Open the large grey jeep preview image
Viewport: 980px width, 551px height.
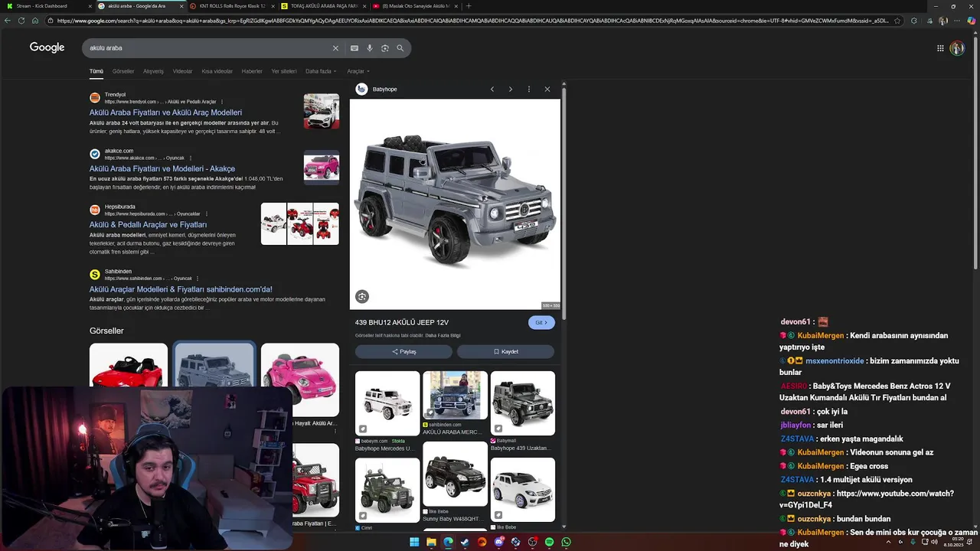click(455, 204)
